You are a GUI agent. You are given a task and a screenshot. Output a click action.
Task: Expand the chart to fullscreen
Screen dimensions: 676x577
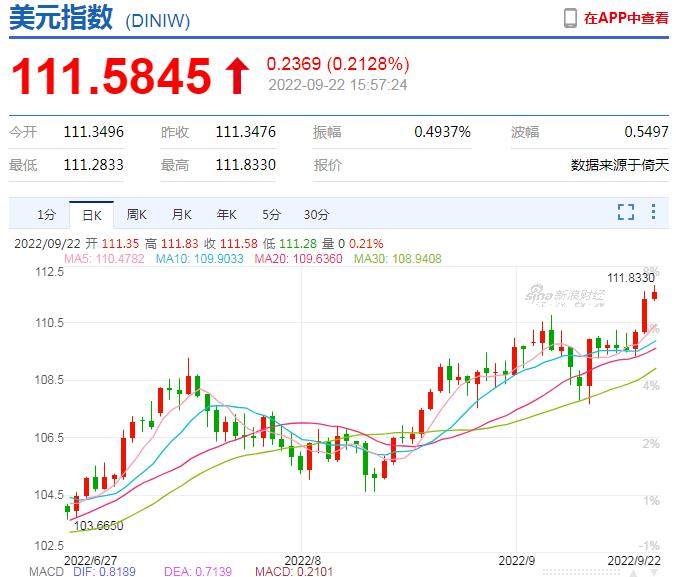coord(626,212)
